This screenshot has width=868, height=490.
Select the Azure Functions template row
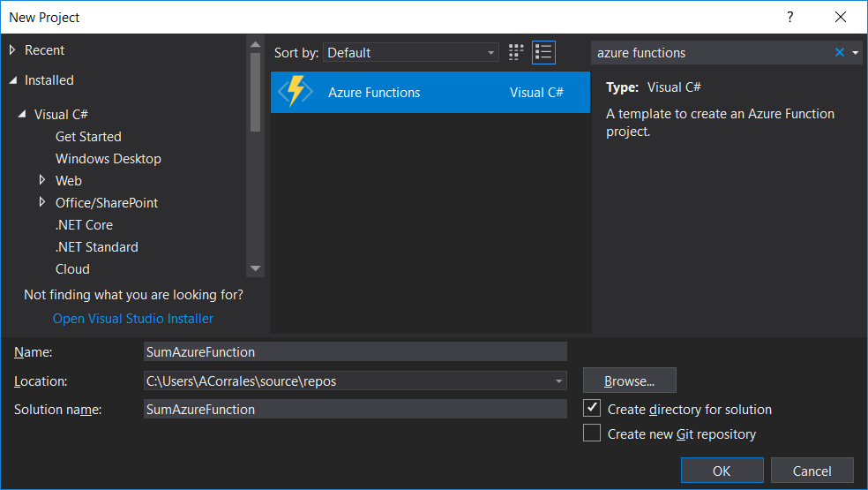coord(430,92)
